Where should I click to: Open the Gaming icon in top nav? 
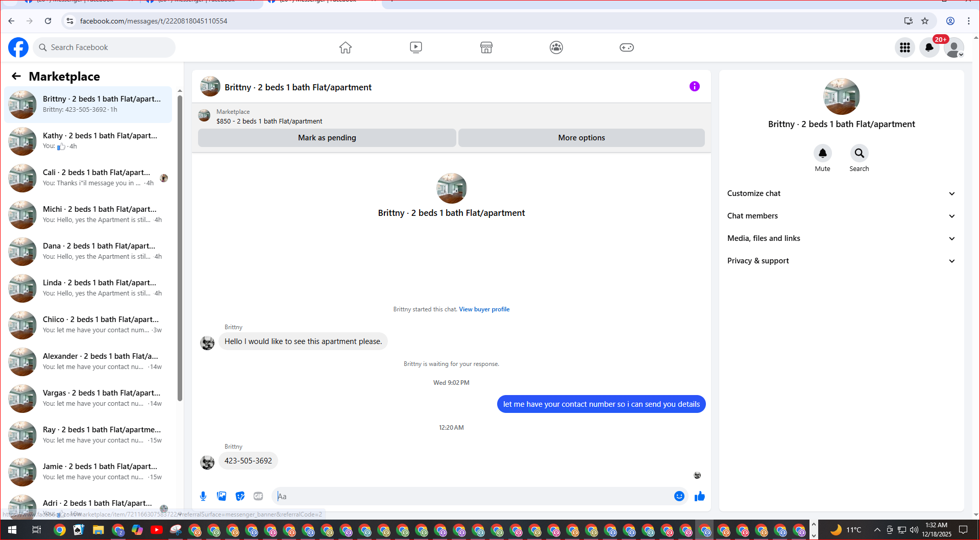(x=627, y=47)
